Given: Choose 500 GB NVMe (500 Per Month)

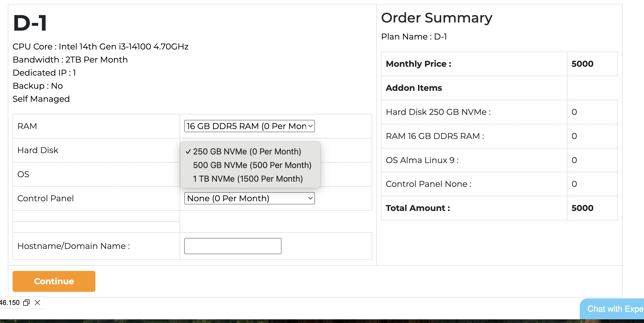Looking at the screenshot, I should point(252,165).
